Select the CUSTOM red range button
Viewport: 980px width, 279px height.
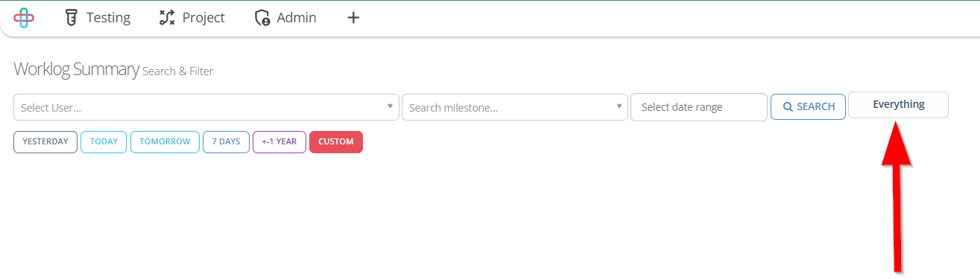336,142
